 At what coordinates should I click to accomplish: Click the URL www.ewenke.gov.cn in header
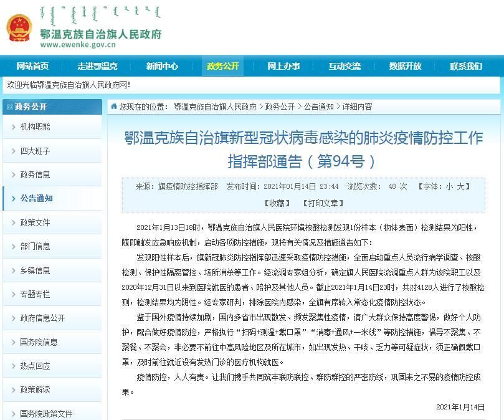pos(78,45)
